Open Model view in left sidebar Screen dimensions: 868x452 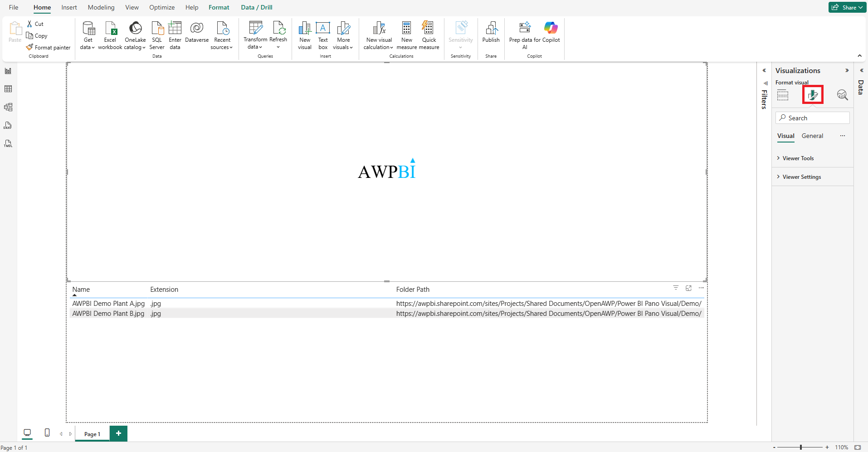pyautogui.click(x=8, y=107)
